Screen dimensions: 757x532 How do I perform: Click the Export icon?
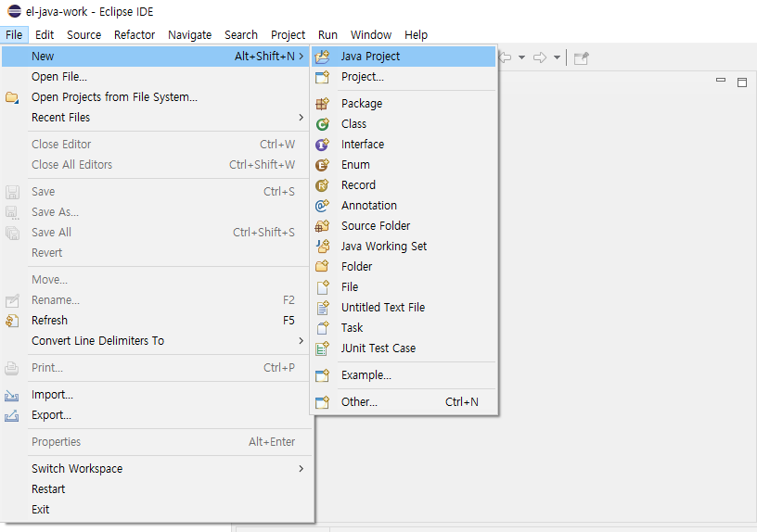click(x=12, y=415)
